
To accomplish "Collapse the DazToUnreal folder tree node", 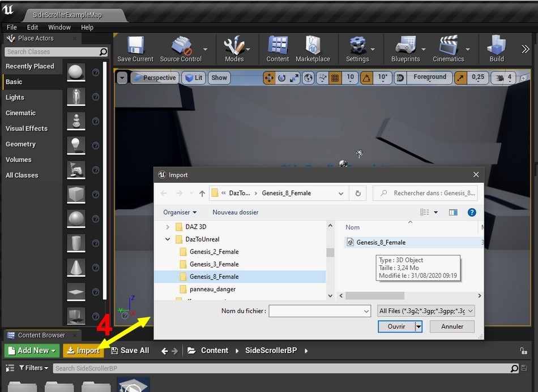I will 168,239.
